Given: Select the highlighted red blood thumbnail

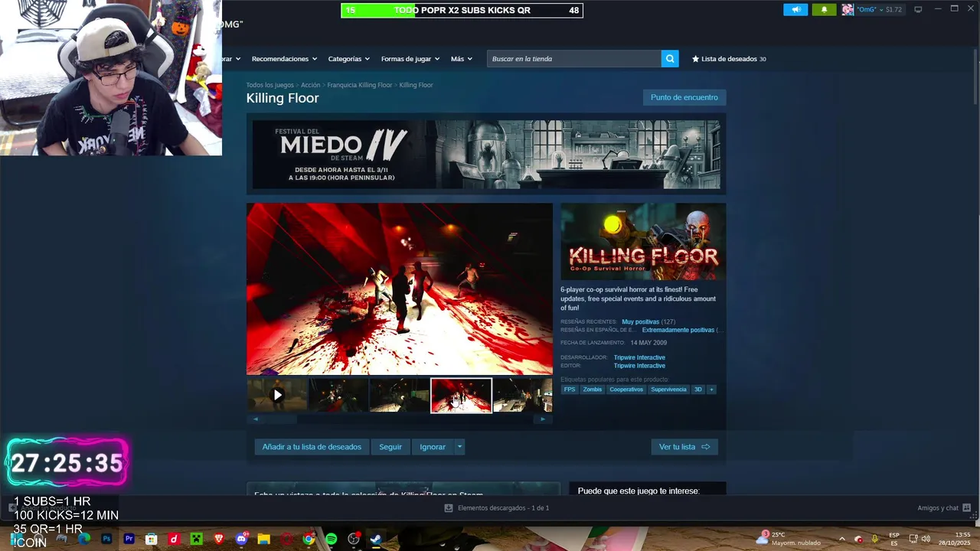Looking at the screenshot, I should coord(461,395).
